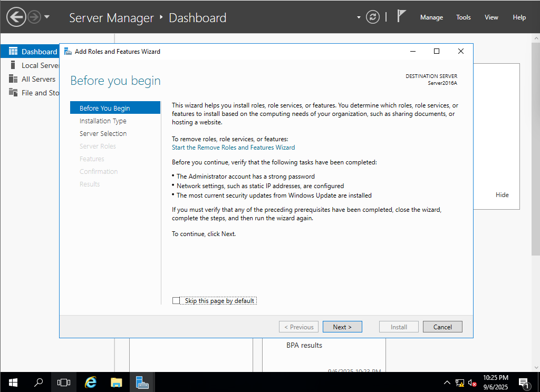Click the Server Manager back arrow button

coord(16,17)
